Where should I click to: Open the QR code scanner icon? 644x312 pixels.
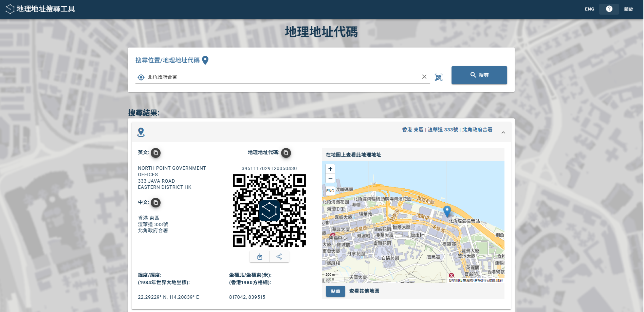click(439, 77)
